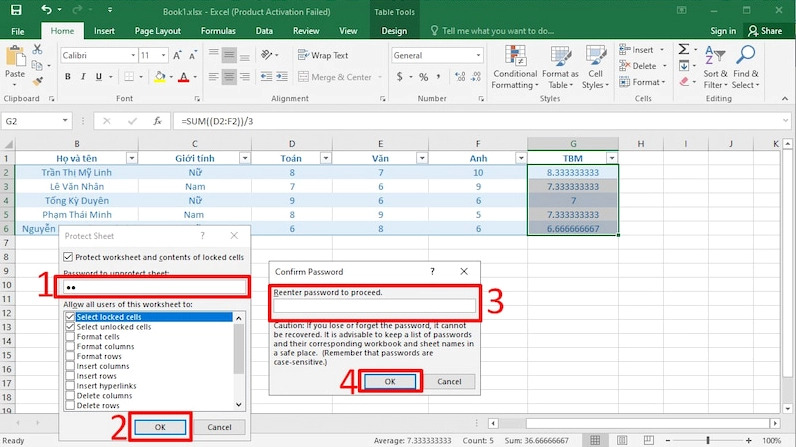The height and width of the screenshot is (447, 796).
Task: Open the font size dropdown
Action: tap(163, 55)
